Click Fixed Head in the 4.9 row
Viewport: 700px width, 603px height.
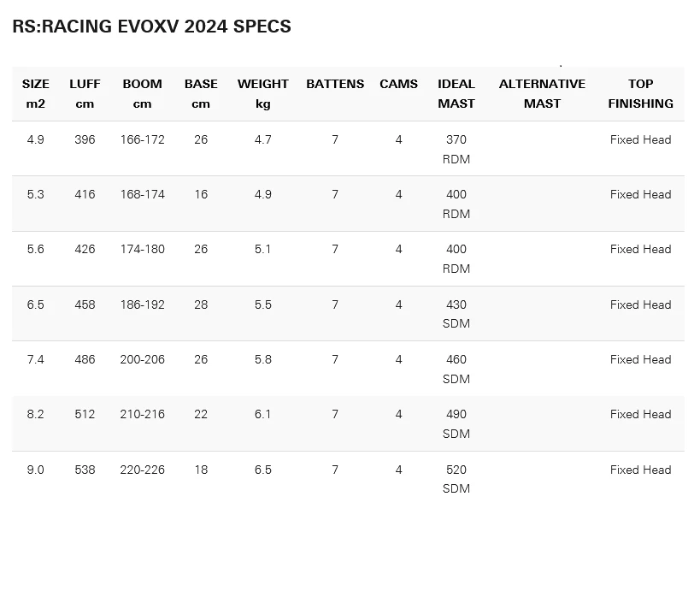640,139
